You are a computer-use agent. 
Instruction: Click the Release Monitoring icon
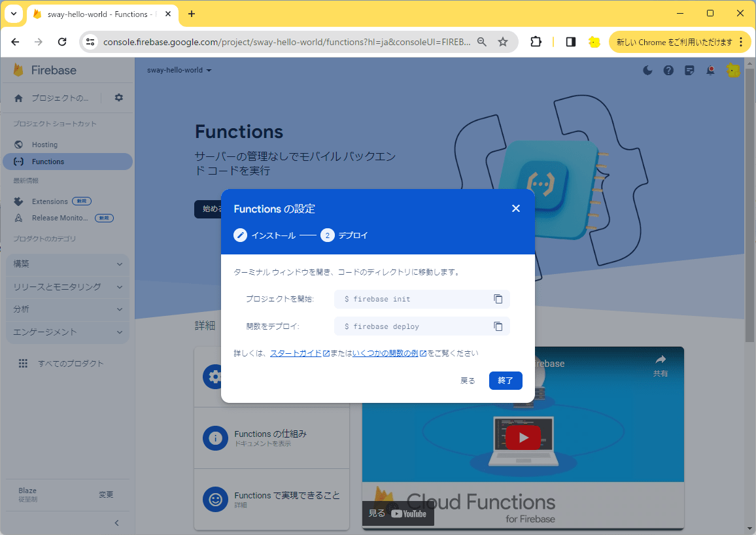pyautogui.click(x=18, y=218)
